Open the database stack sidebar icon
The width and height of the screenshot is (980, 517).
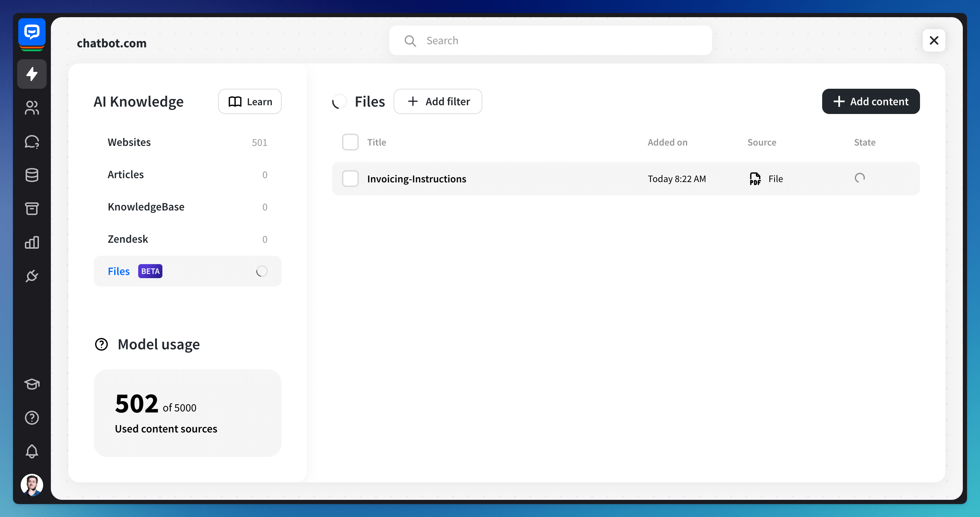click(x=32, y=175)
